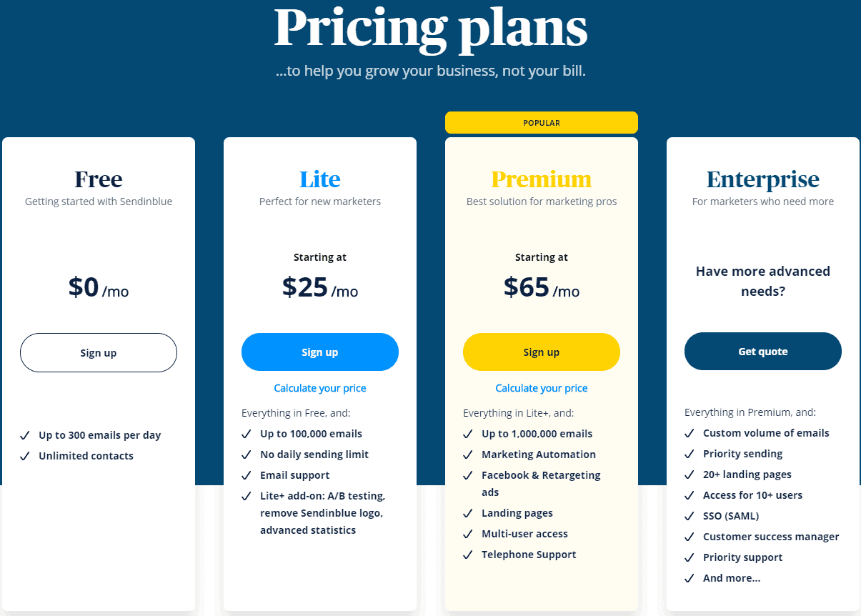This screenshot has height=616, width=861.
Task: Click the Landing pages feature text
Action: pos(517,513)
